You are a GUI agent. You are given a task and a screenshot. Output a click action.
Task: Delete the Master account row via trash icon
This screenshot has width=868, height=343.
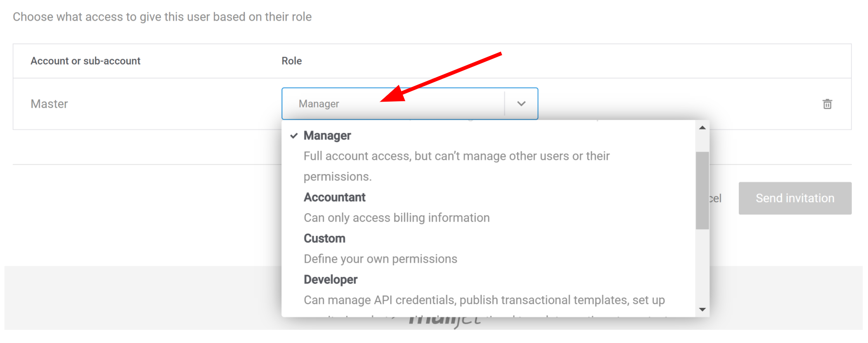(x=828, y=104)
